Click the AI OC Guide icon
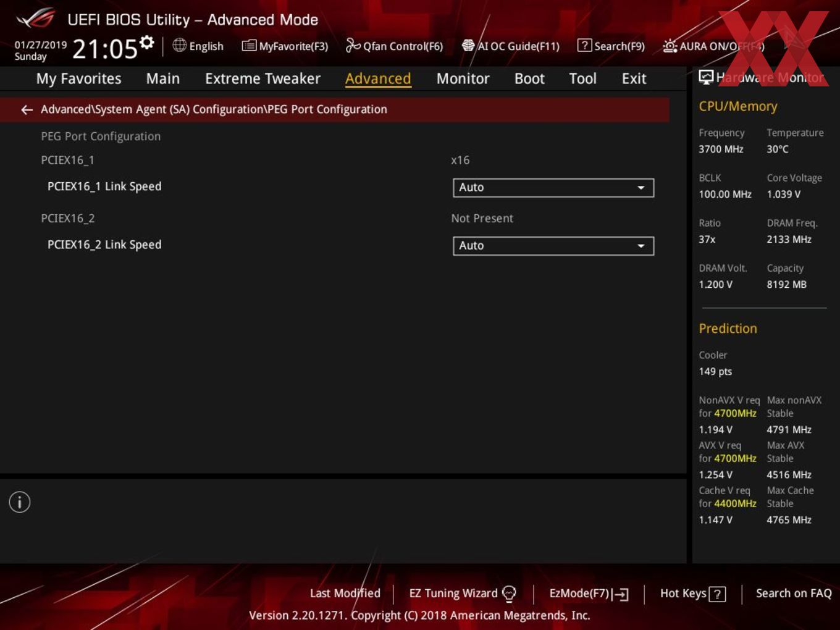This screenshot has width=840, height=630. coord(468,45)
